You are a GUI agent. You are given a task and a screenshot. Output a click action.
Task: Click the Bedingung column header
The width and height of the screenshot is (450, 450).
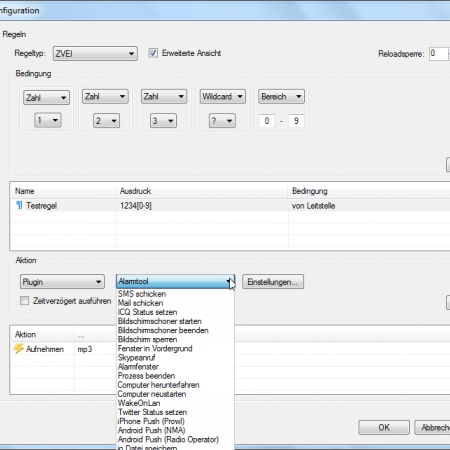pos(369,191)
